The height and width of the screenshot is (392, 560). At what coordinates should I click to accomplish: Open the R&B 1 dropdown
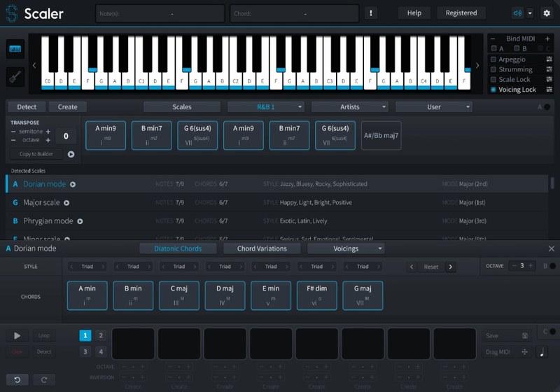(265, 107)
